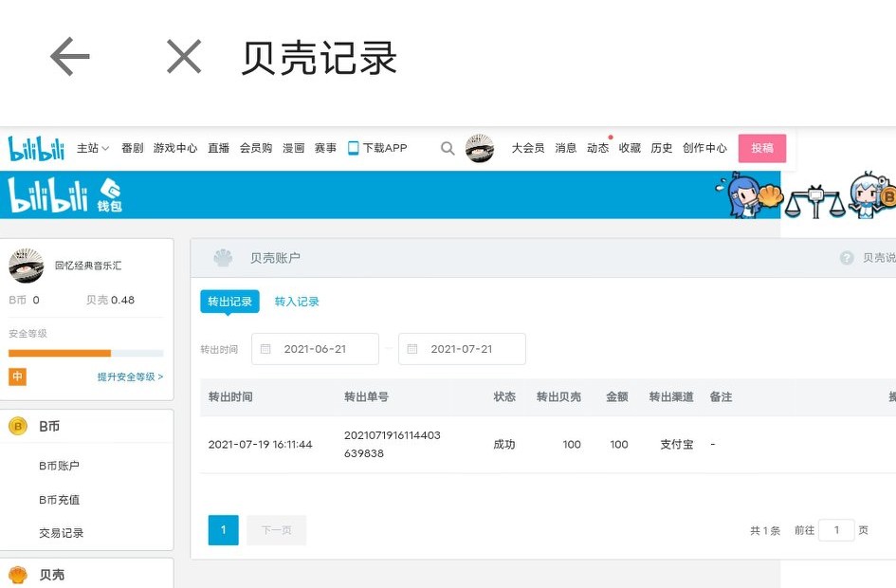Switch to the 转入记录 tab
The image size is (896, 588).
coord(297,301)
